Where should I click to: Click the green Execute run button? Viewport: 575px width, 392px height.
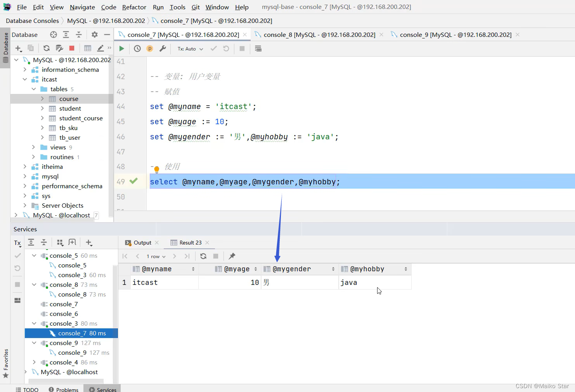(x=121, y=49)
